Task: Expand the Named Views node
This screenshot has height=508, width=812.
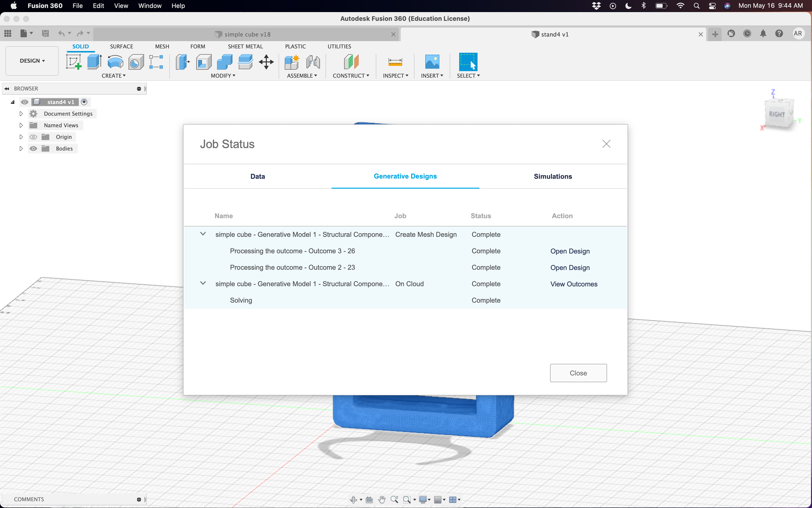Action: (x=21, y=125)
